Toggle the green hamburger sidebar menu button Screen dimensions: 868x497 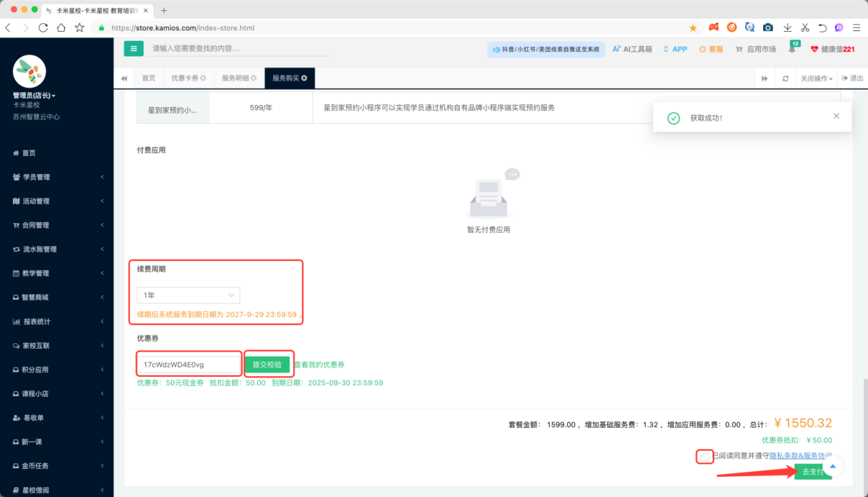pos(134,49)
